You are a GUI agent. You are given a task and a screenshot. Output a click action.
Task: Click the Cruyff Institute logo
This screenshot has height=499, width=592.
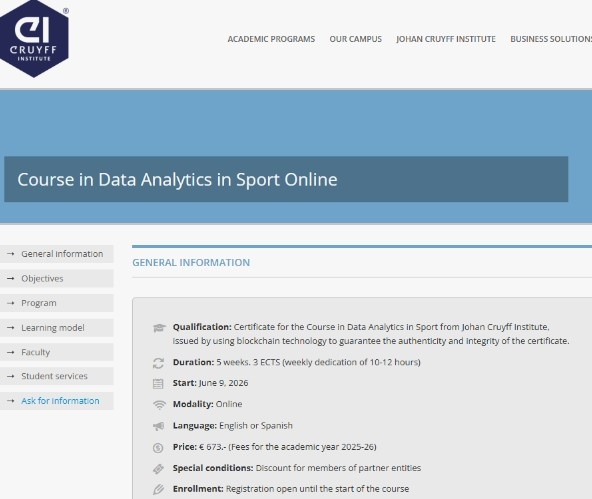coord(34,39)
